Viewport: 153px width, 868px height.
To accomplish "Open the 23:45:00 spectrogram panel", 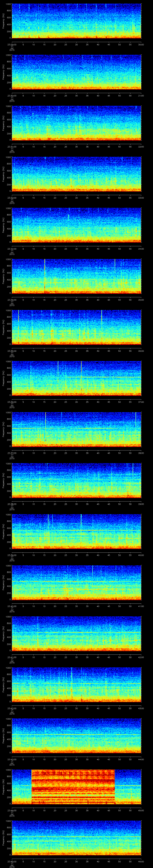I will tap(76, 838).
